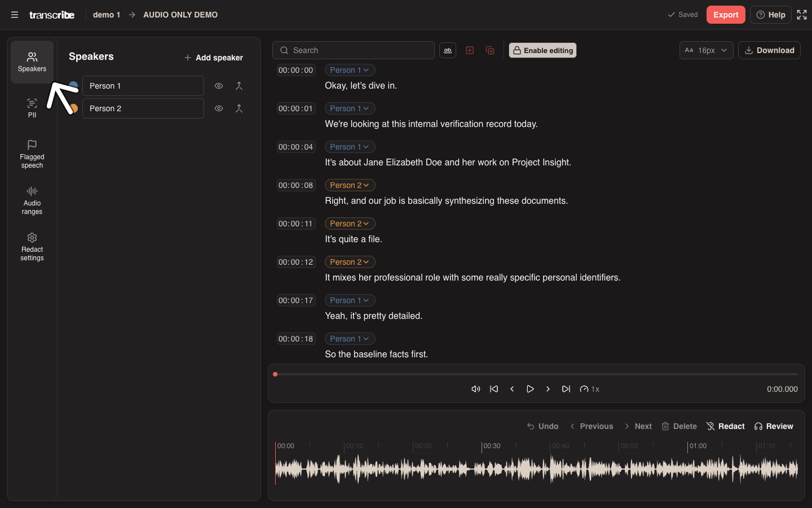Click Delete with the trash icon
The image size is (812, 508).
(679, 426)
